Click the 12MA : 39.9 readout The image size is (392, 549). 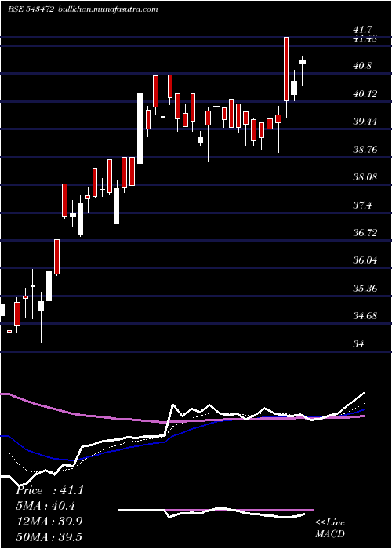[49, 522]
